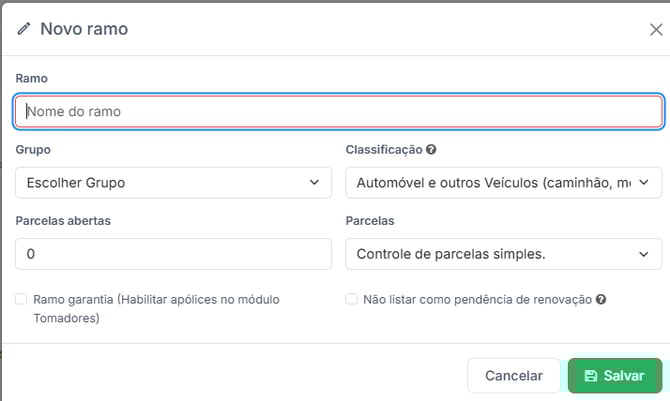The width and height of the screenshot is (670, 401).
Task: Focus the Nome do ramo text field
Action: [x=338, y=112]
